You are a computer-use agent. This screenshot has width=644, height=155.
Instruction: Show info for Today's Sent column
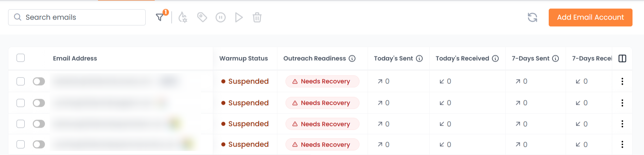click(x=419, y=59)
